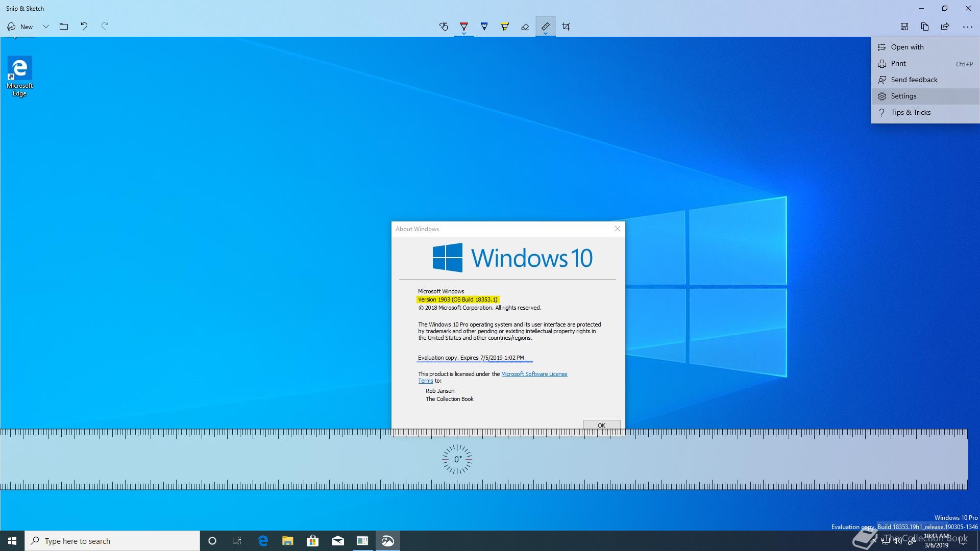Click the Windows 10 logo banner
Screen dimensions: 980x551
click(512, 258)
